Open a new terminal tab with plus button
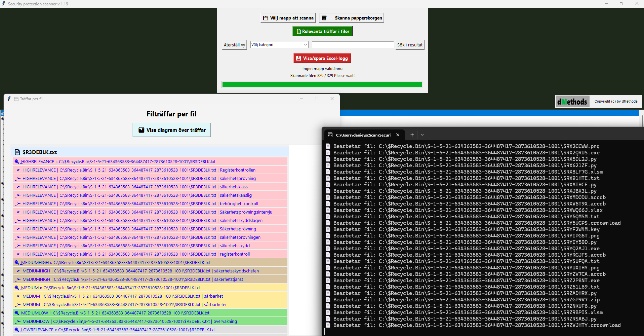The image size is (644, 336). point(412,135)
